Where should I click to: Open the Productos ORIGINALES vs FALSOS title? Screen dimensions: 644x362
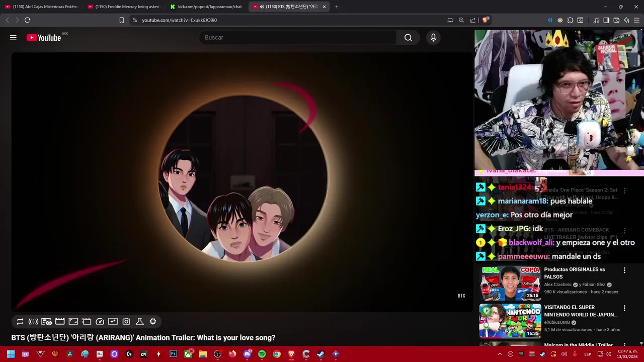pyautogui.click(x=575, y=273)
